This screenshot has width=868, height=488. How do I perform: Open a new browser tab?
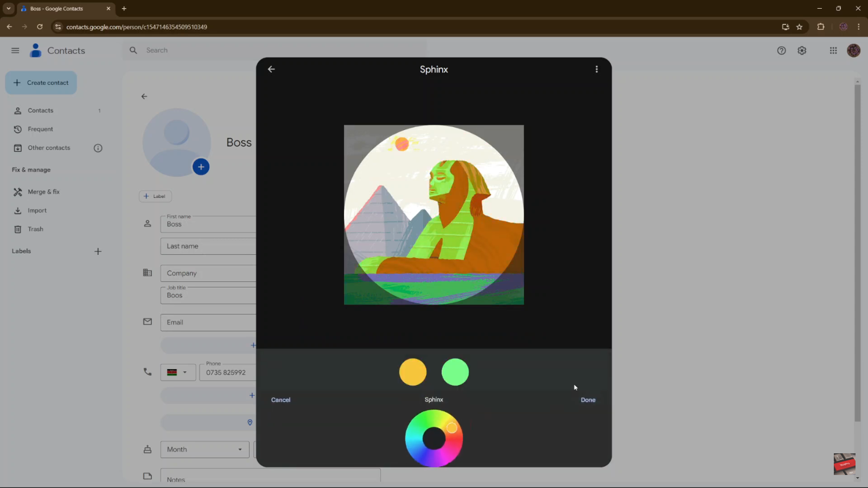click(x=124, y=9)
